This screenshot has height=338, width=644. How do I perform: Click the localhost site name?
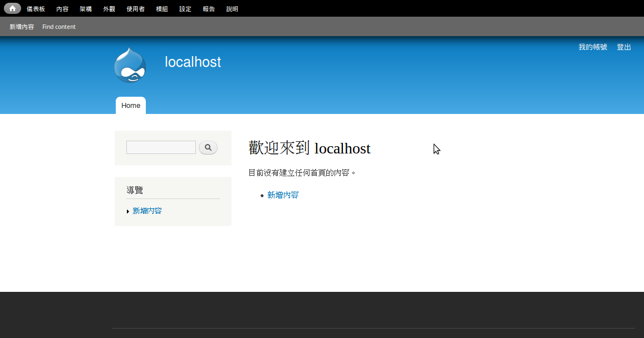click(x=193, y=62)
